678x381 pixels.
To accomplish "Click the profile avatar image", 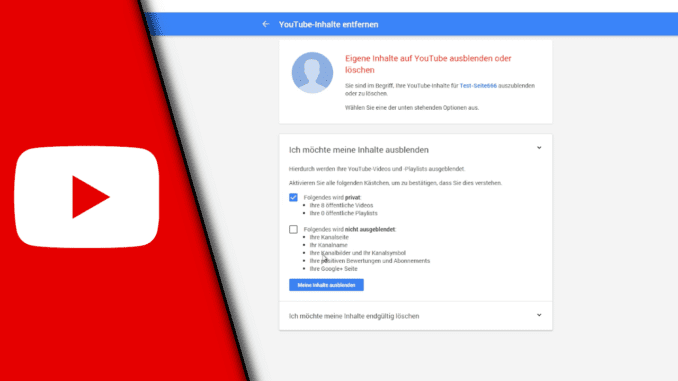I will click(x=312, y=73).
